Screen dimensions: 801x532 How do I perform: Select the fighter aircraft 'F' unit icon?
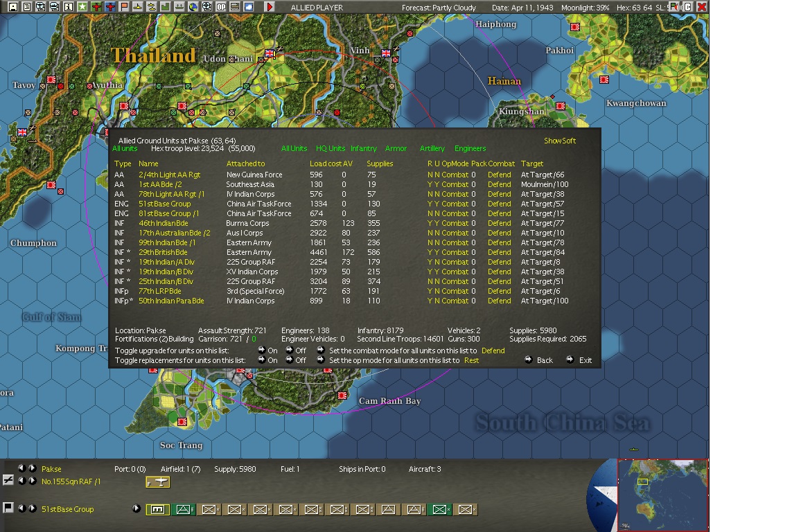click(158, 482)
